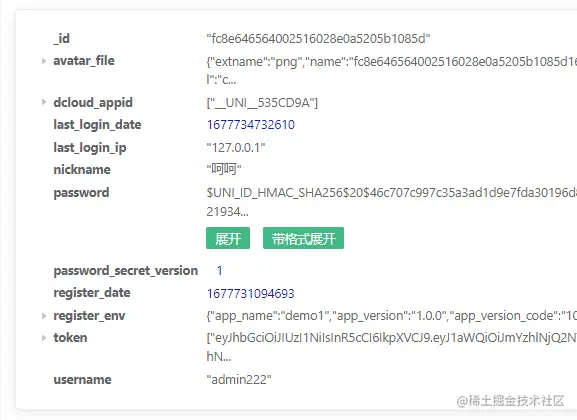Expand the register_env object arrow
577x420 pixels.
pyautogui.click(x=44, y=315)
